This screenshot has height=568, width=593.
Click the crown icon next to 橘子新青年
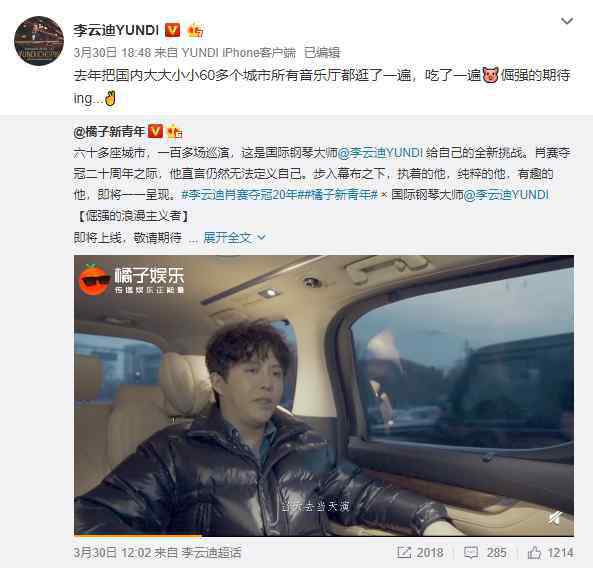(174, 131)
